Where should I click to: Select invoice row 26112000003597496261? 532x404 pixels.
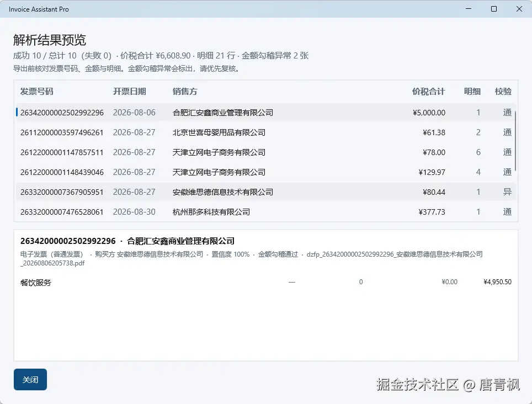[265, 132]
